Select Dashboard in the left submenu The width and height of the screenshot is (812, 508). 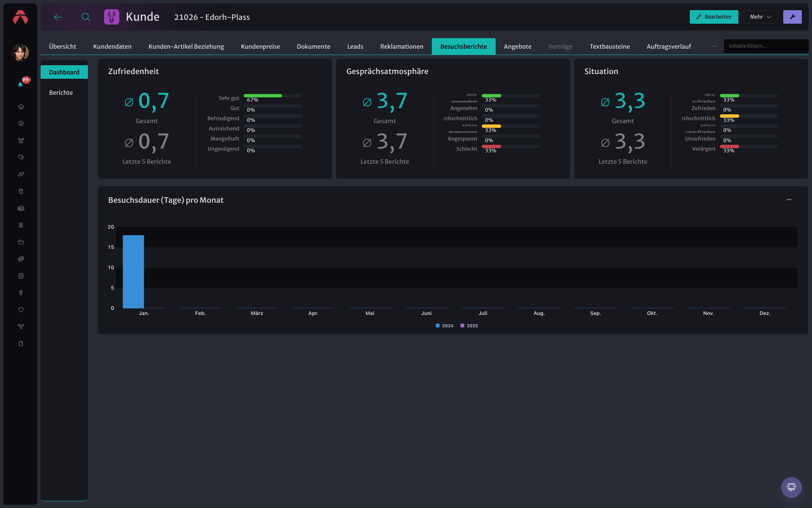pos(64,72)
